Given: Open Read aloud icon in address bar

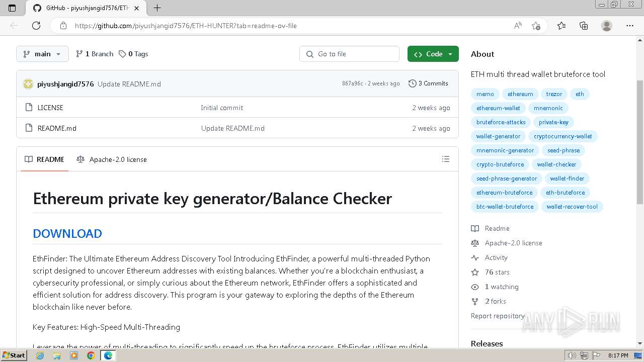Looking at the screenshot, I should [518, 26].
